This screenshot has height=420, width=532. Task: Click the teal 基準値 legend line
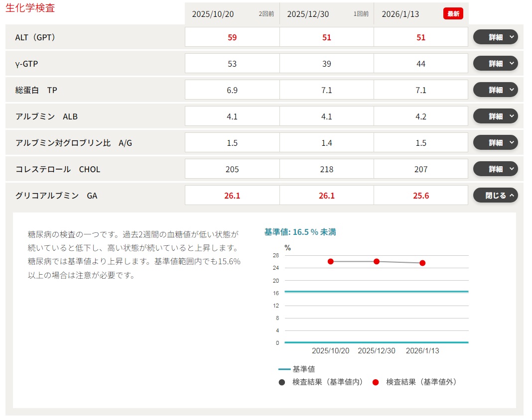tap(284, 369)
